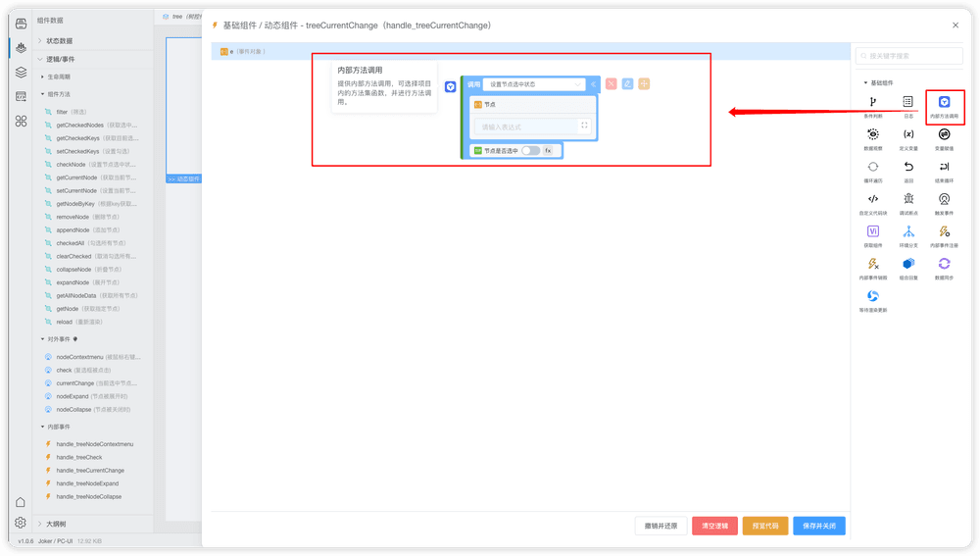
Task: Click the 清空逻辑 button
Action: [x=714, y=526]
